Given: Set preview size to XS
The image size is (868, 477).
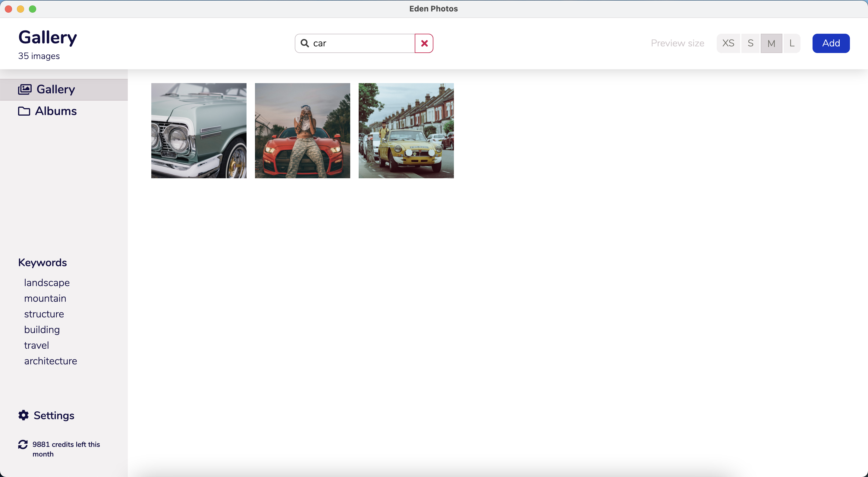Looking at the screenshot, I should 728,43.
